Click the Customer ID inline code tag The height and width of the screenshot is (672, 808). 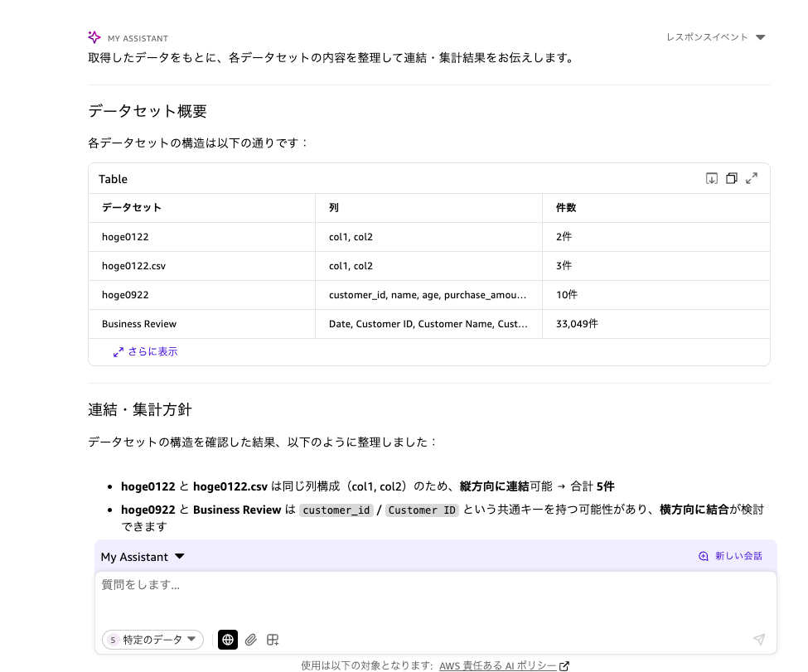pyautogui.click(x=422, y=510)
